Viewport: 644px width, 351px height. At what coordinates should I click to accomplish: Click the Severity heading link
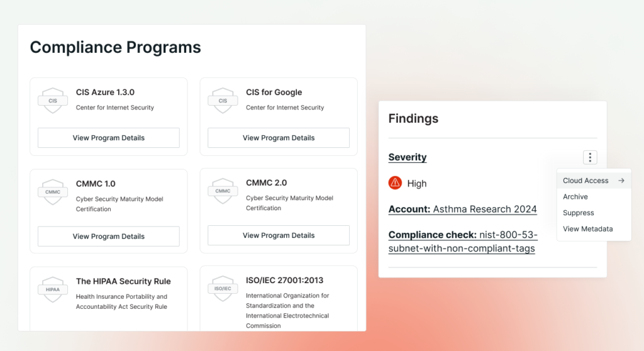tap(408, 157)
